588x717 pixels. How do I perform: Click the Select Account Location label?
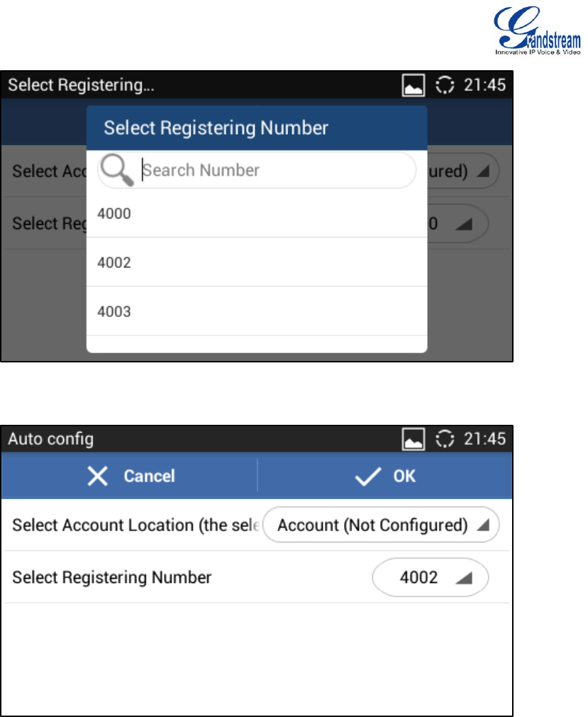(135, 525)
